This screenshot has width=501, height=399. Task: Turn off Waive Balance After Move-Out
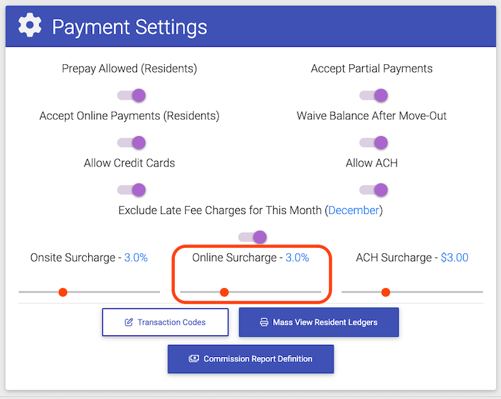click(374, 143)
